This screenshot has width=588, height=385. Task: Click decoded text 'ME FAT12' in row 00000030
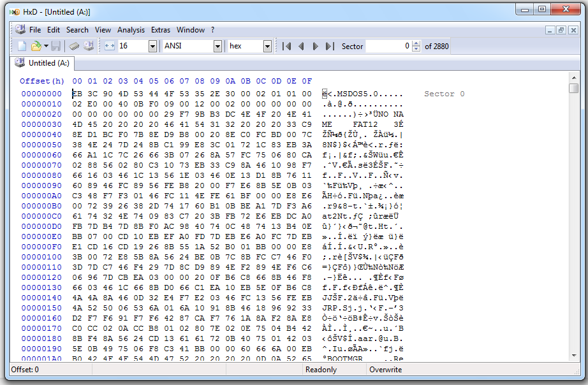(x=349, y=124)
